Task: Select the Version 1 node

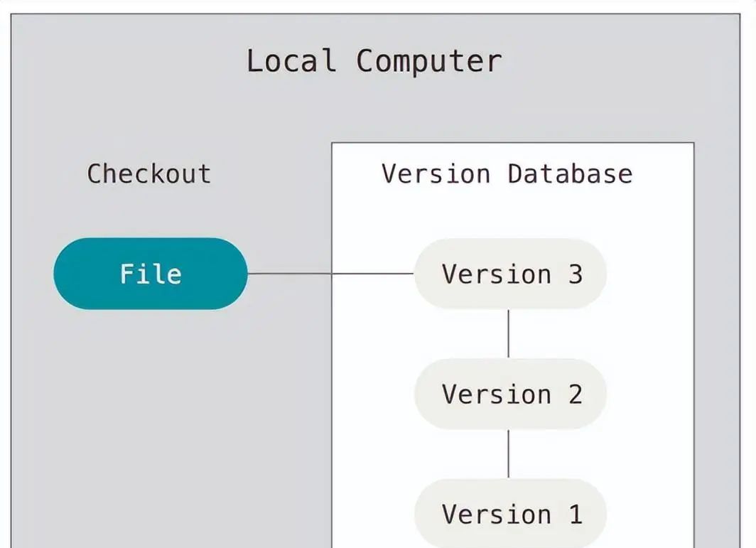Action: [510, 513]
